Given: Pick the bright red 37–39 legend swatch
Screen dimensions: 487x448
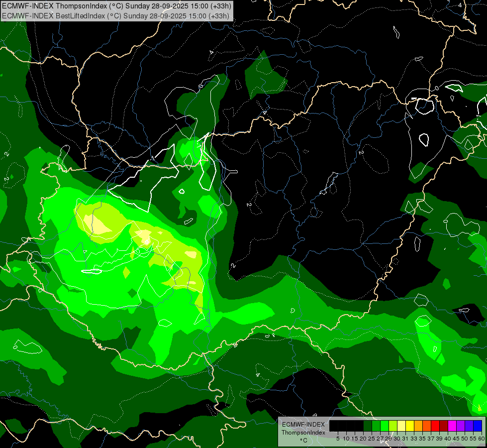Looking at the screenshot, I should tap(435, 426).
